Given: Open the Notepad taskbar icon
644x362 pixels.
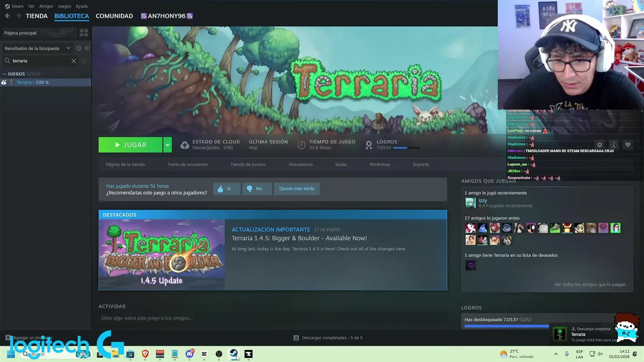Looking at the screenshot, I should pos(175,354).
